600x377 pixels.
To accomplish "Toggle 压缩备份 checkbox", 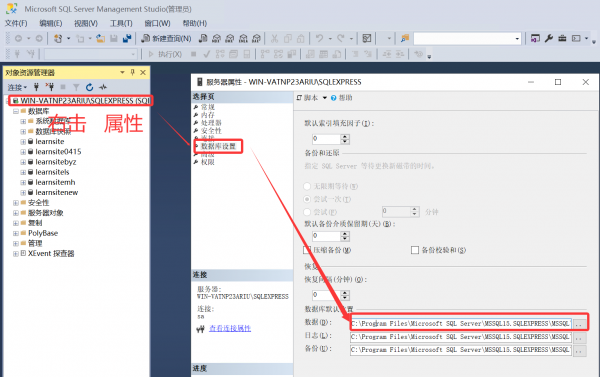I will (307, 250).
